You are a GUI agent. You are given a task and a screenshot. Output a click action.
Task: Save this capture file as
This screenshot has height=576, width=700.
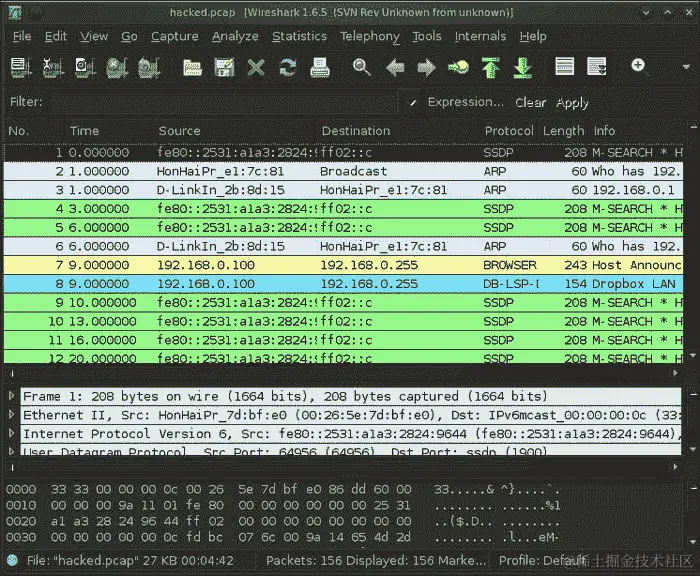(x=224, y=67)
